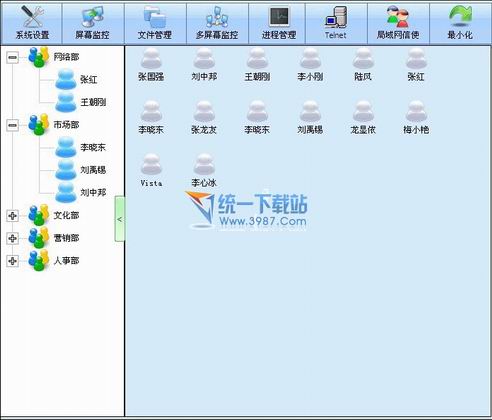492x420 pixels.
Task: Click gray user icon 刘禹锡 in user grid
Action: pos(310,117)
